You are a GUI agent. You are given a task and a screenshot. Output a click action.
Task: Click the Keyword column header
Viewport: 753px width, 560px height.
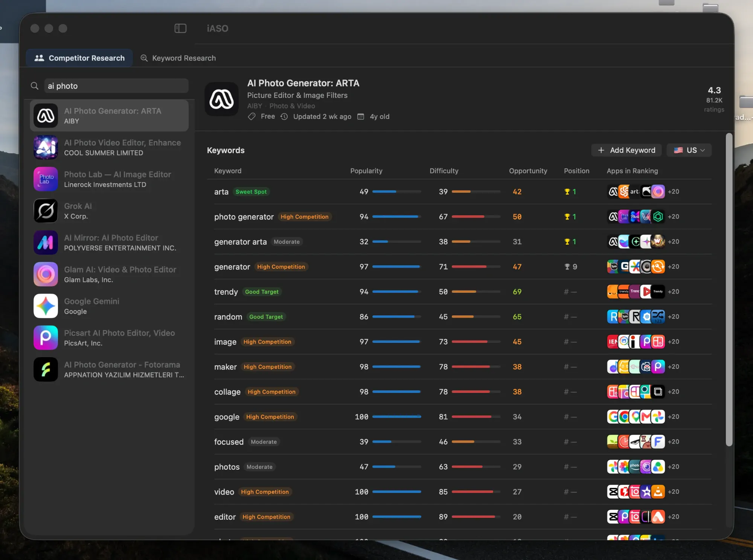tap(228, 171)
